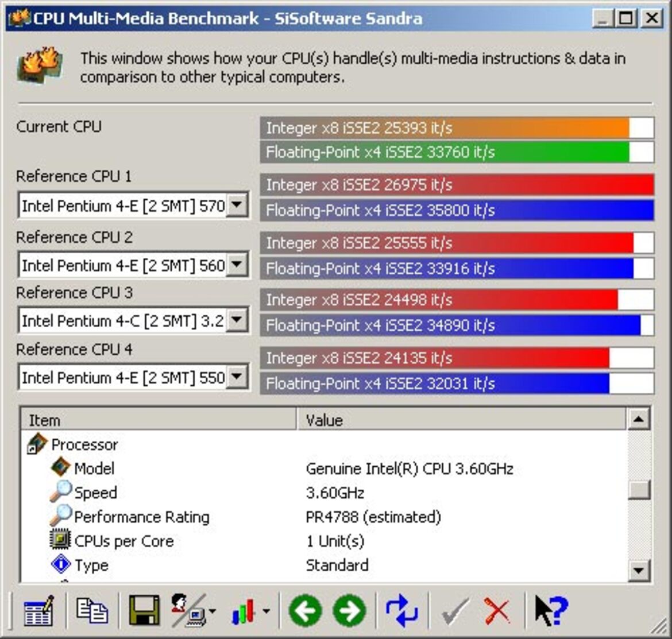The width and height of the screenshot is (672, 639).
Task: Select the Reference CPU 1 combo box text
Action: coord(123,206)
